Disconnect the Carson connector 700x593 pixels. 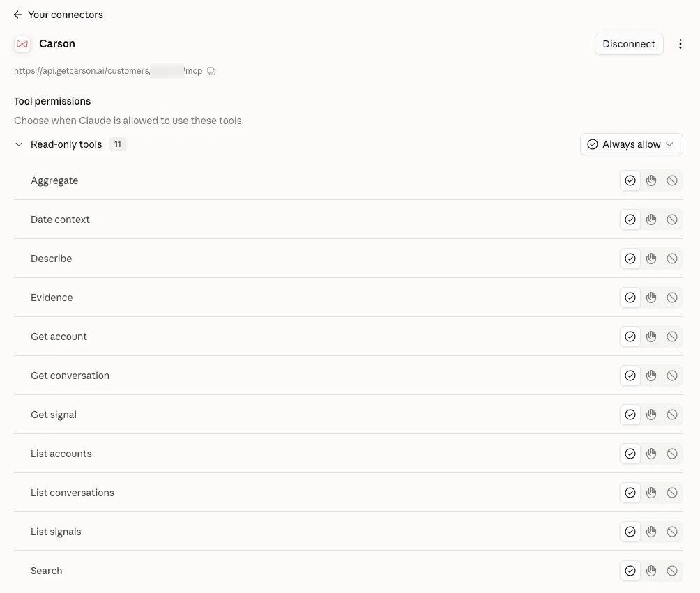pos(629,44)
